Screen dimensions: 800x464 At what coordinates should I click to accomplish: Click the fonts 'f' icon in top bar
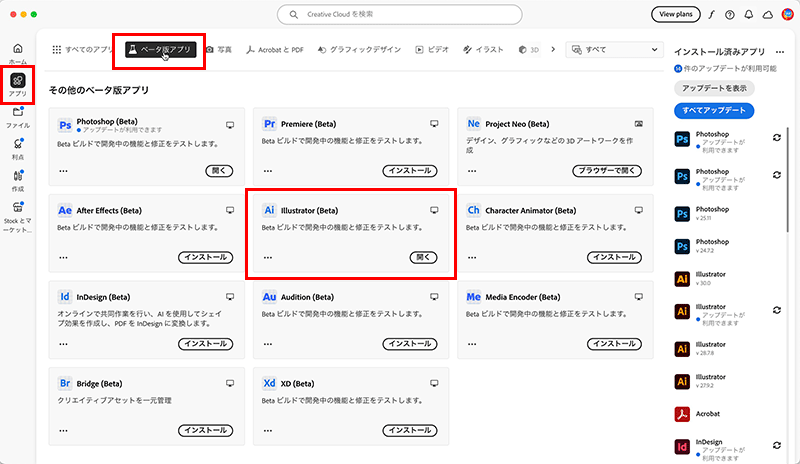click(x=711, y=15)
